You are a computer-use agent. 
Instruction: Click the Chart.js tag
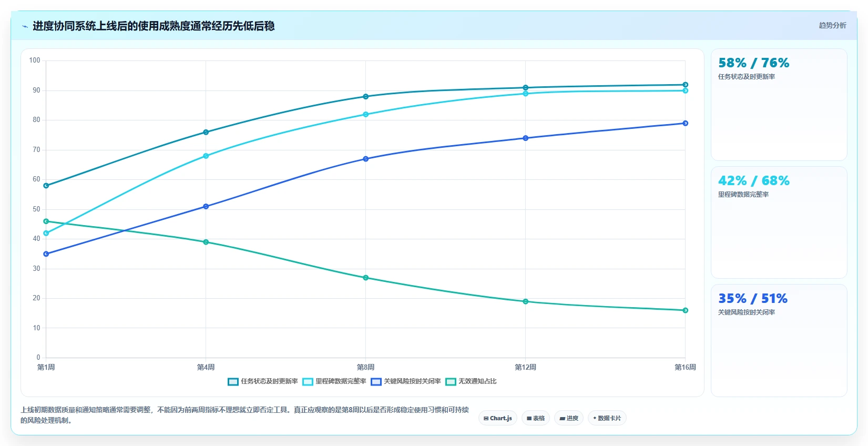pyautogui.click(x=498, y=418)
